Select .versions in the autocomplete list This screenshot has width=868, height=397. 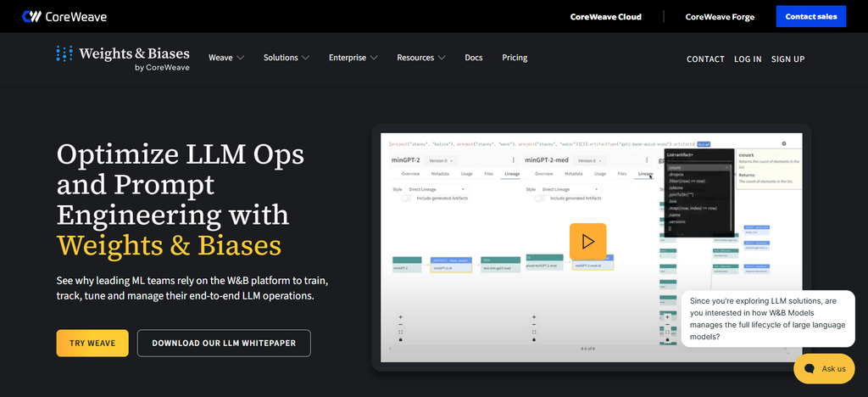tap(698, 221)
